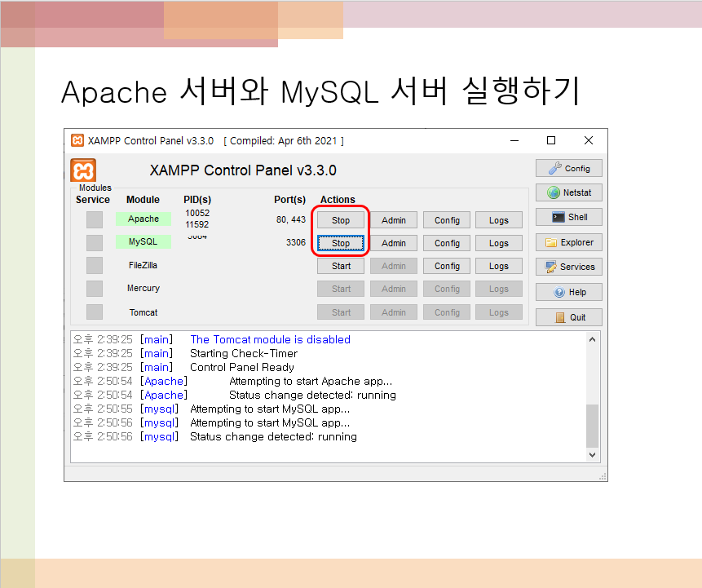
Task: Click log line 'The Tomcat module is disabled'
Action: coord(270,339)
